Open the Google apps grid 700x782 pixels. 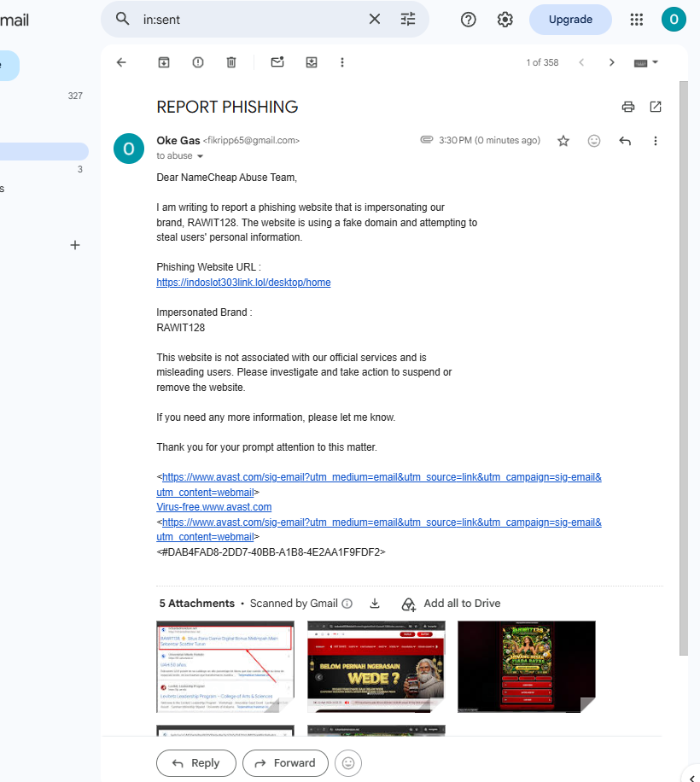pos(636,20)
